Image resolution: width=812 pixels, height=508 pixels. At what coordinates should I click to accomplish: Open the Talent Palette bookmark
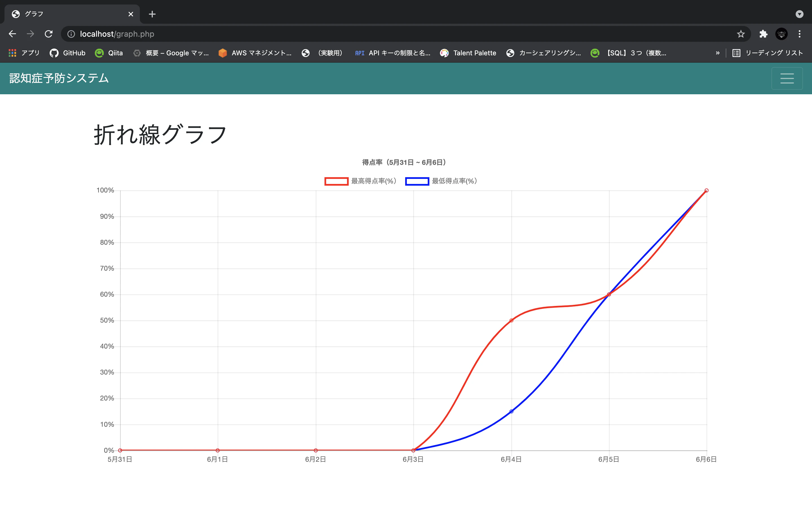(468, 53)
